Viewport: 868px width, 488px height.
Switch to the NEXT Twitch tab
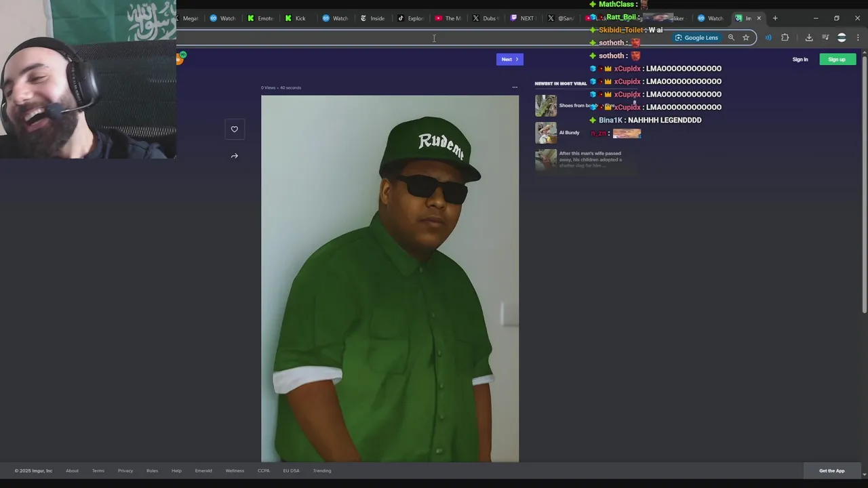(x=522, y=18)
